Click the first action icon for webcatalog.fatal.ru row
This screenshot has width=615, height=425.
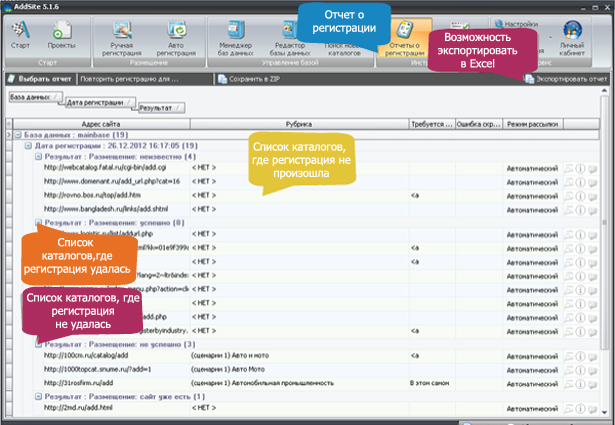tap(569, 169)
